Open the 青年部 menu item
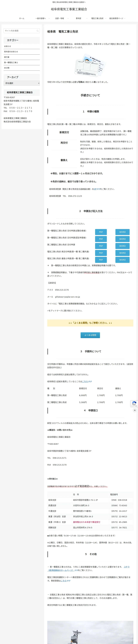The height and width of the screenshot is (644, 138). click(78, 18)
